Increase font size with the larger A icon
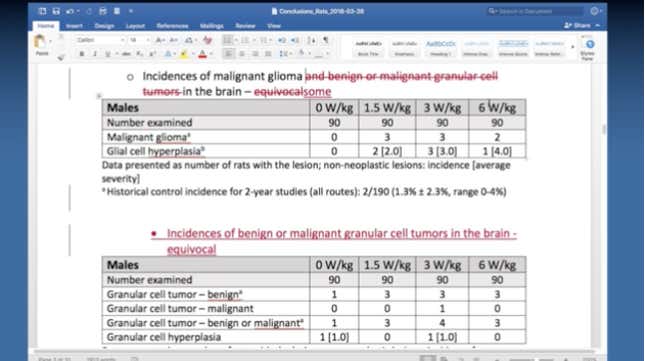 pos(159,40)
